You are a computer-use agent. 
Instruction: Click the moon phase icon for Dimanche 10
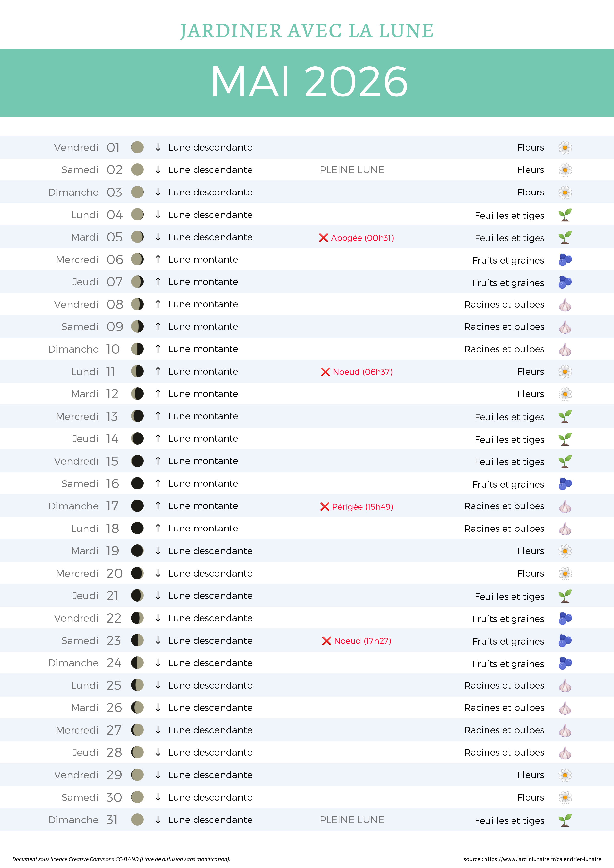[x=137, y=349]
